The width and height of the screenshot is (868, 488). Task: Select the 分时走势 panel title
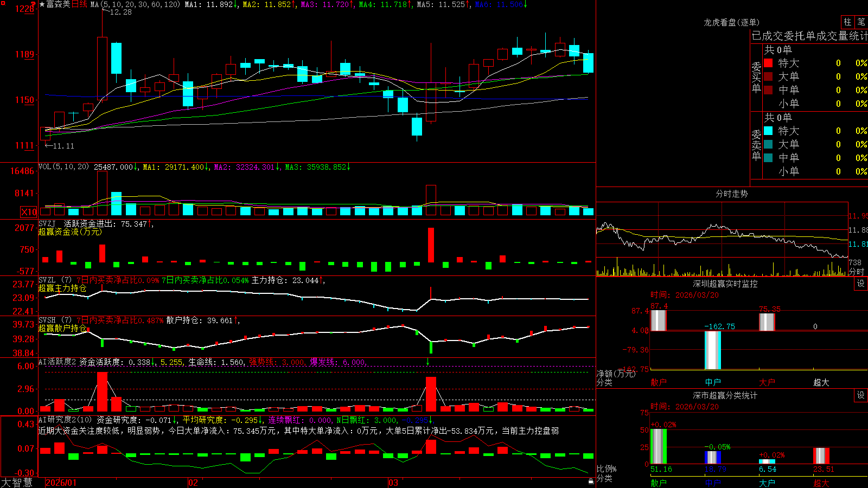[731, 194]
